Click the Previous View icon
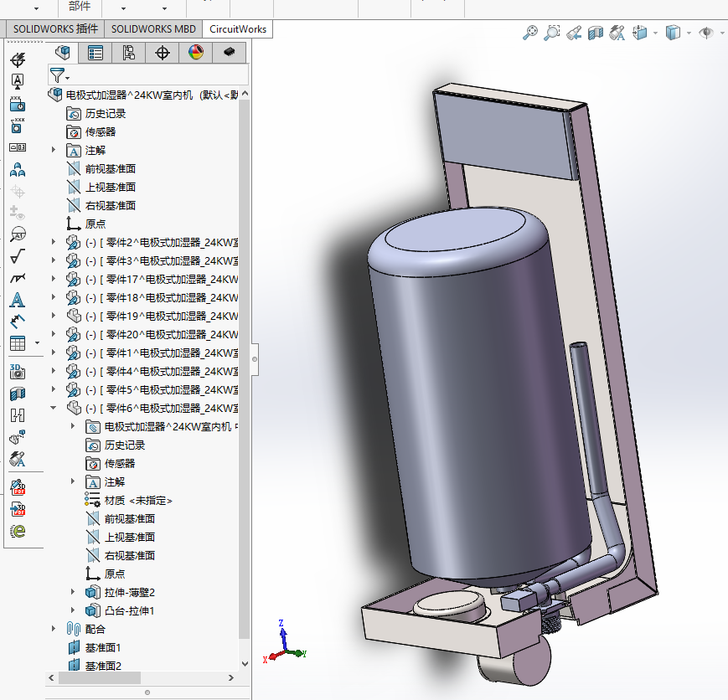This screenshot has width=728, height=700. [x=574, y=33]
